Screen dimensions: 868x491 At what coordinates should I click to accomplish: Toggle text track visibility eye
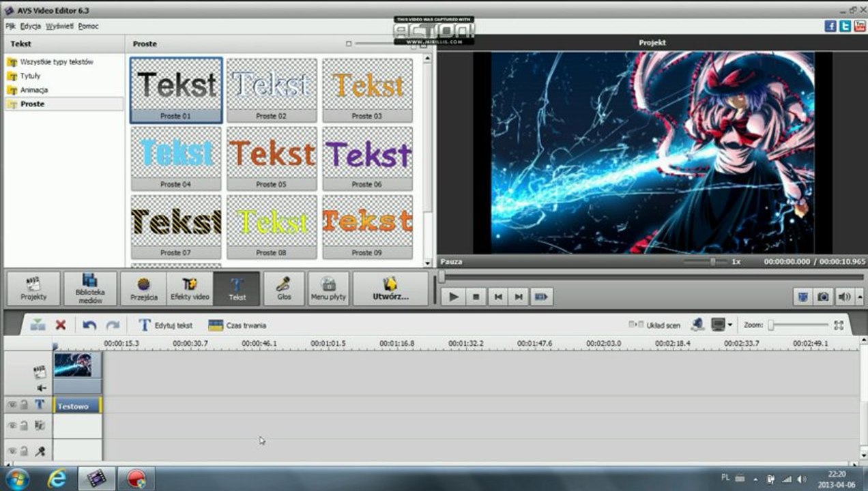pyautogui.click(x=12, y=404)
